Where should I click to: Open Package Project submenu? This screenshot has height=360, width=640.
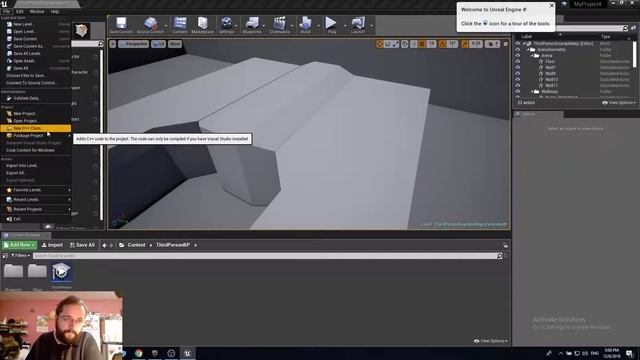point(36,136)
